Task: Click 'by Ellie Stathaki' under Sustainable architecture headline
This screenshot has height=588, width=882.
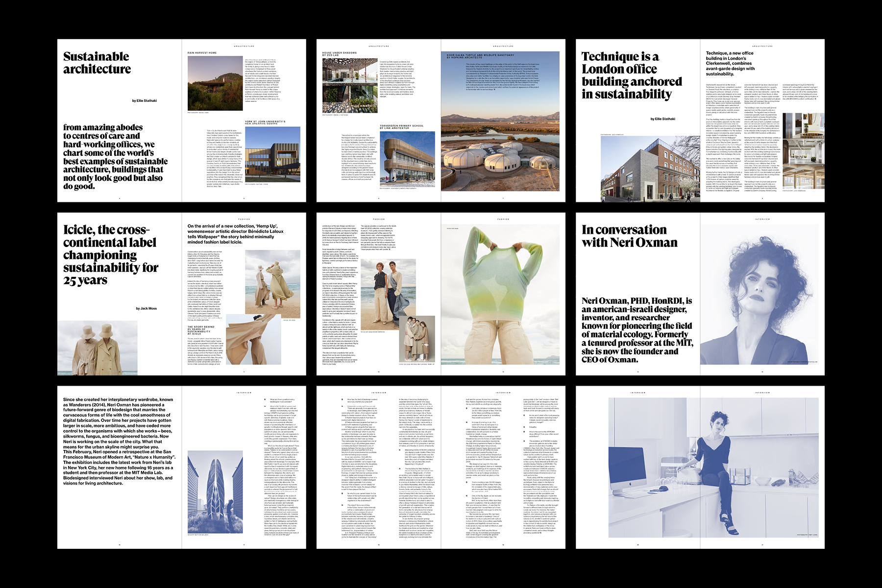Action: tap(145, 100)
